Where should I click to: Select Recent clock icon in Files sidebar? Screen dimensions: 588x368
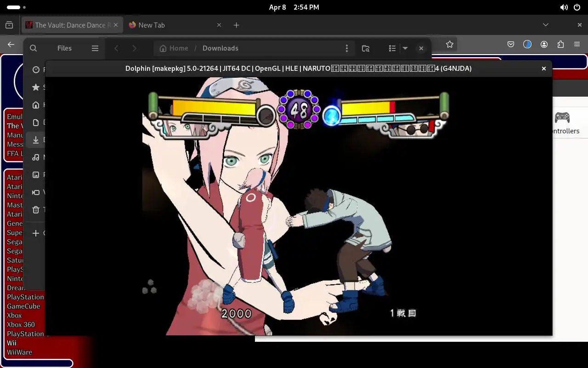pyautogui.click(x=36, y=70)
